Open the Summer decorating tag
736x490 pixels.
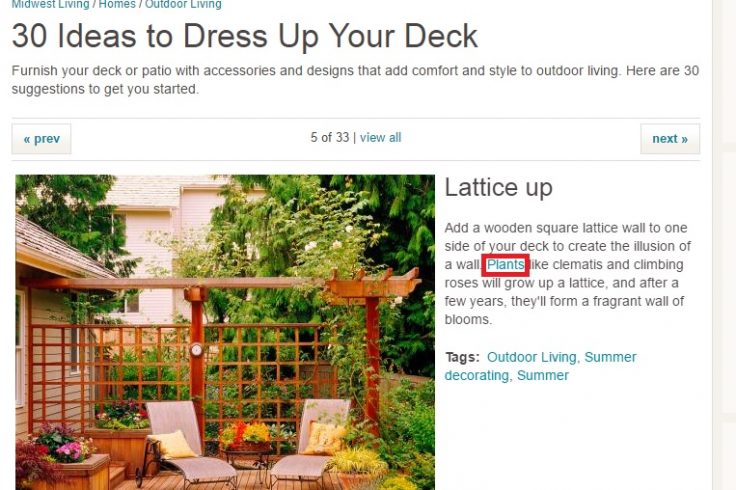(540, 366)
